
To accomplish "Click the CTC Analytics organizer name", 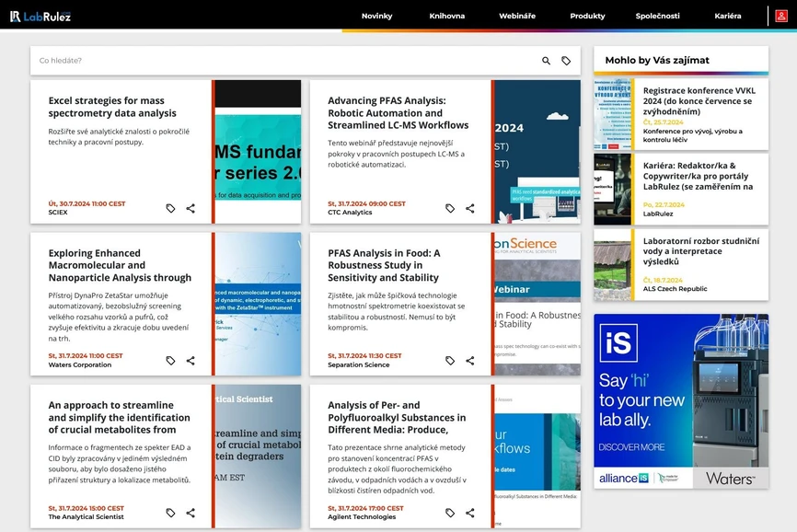I will click(x=350, y=213).
